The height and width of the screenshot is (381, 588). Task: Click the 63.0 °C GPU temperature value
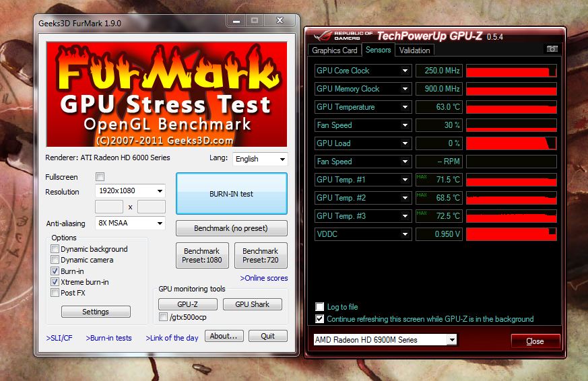tap(439, 107)
